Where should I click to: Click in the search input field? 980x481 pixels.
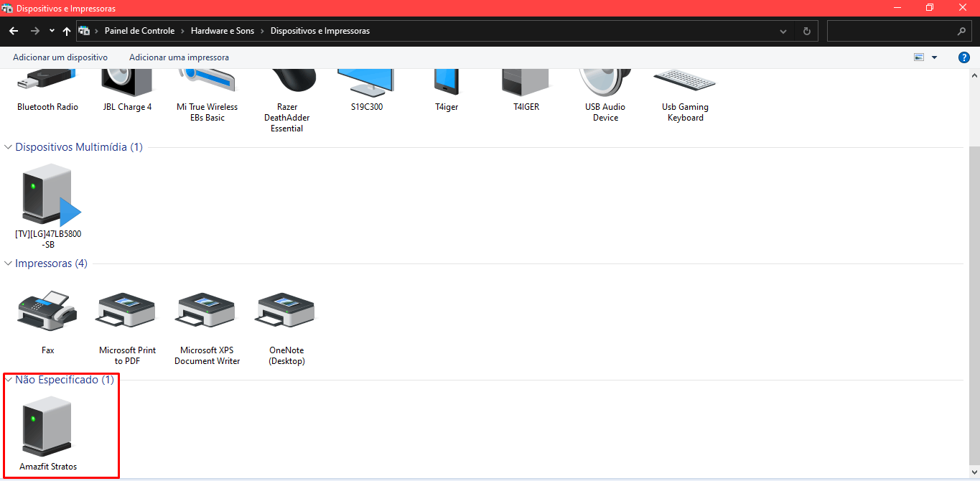(x=891, y=31)
